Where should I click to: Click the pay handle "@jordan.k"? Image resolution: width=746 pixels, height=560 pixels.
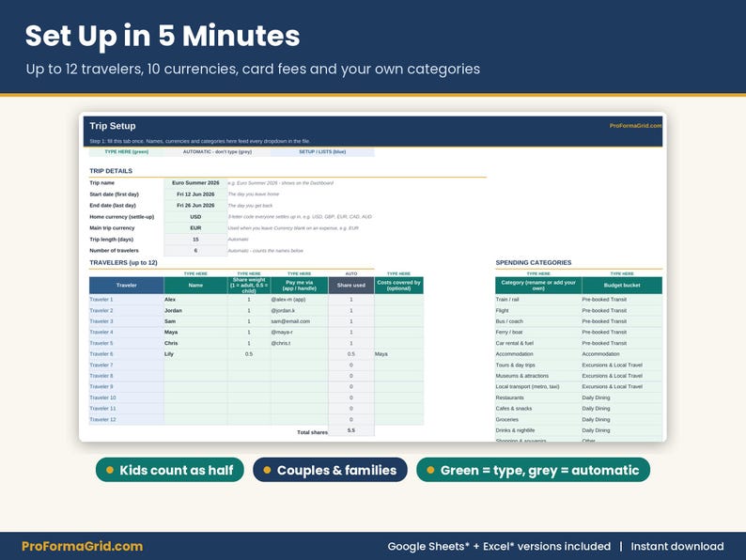tap(300, 310)
